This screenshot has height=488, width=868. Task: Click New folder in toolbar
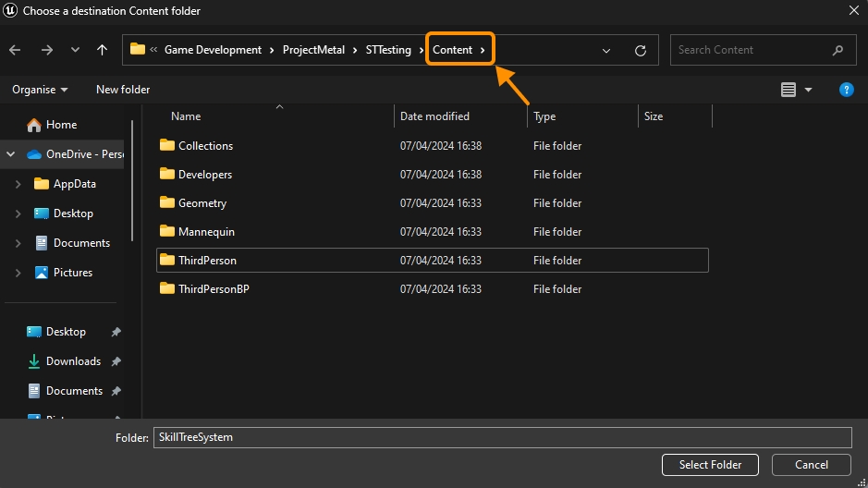[x=123, y=90]
